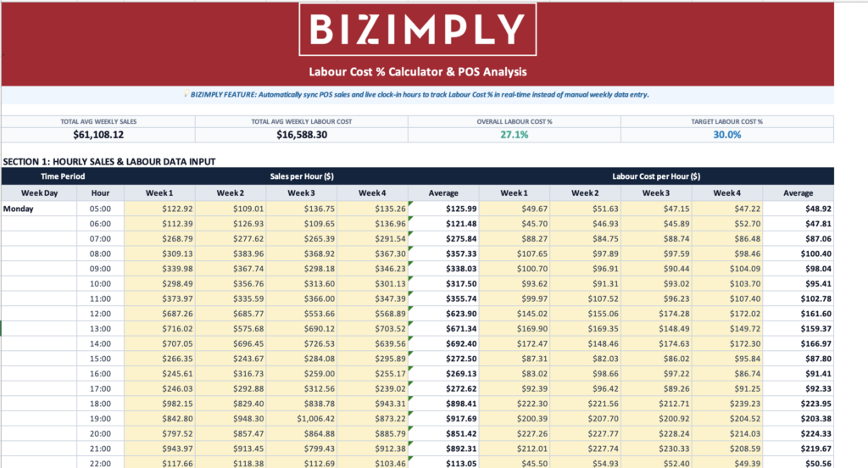
Task: Select total avg weekly sales $61,108.12
Action: click(98, 135)
